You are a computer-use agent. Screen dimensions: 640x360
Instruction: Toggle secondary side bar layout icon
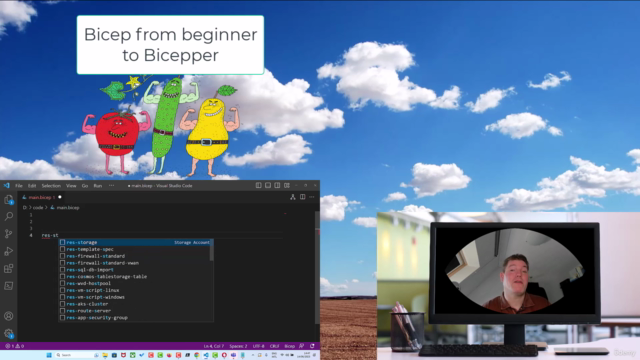tap(277, 185)
